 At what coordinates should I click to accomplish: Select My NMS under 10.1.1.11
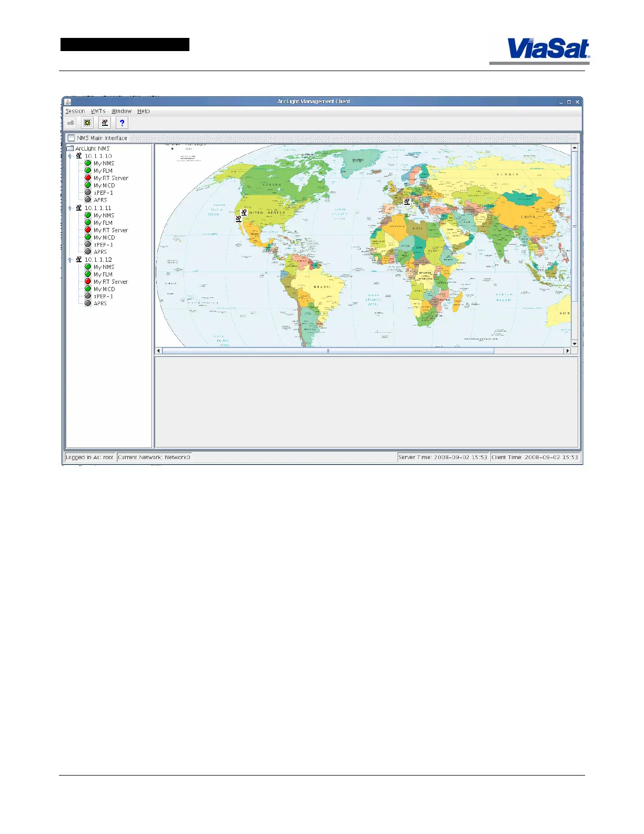[x=104, y=215]
